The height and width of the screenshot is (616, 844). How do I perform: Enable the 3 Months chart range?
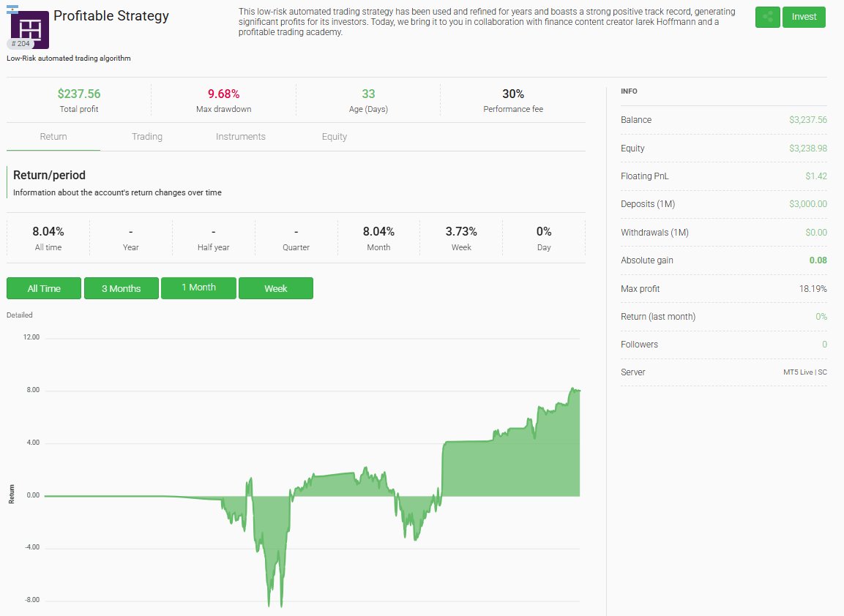(x=121, y=288)
